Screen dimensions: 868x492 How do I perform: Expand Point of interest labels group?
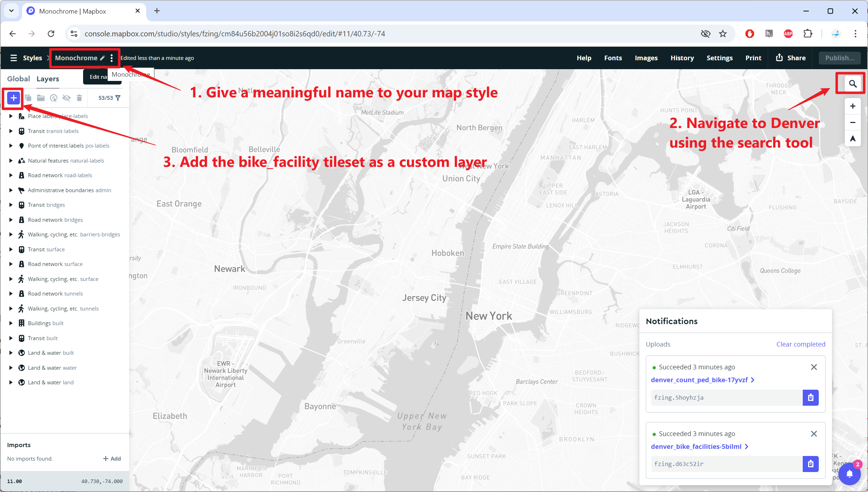[x=11, y=145]
